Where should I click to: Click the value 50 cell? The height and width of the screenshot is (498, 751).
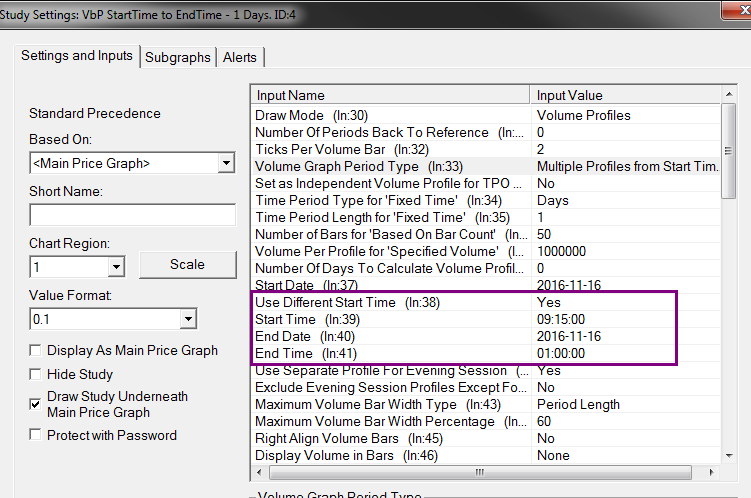[x=626, y=234]
